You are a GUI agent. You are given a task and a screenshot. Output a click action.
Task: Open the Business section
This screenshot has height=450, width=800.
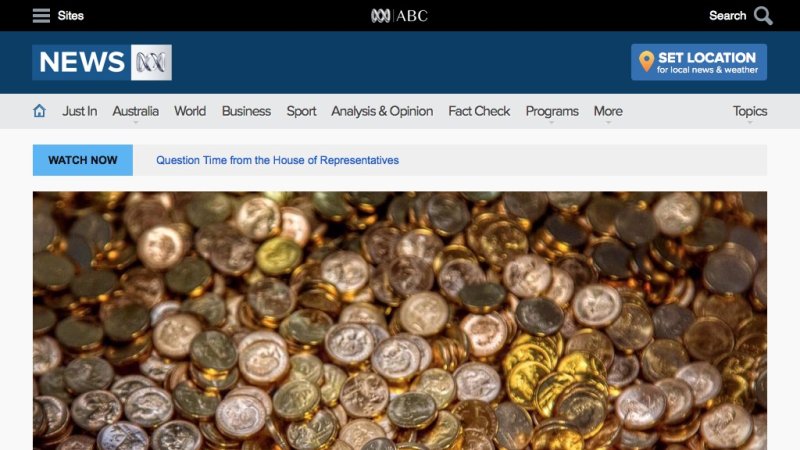(x=246, y=111)
